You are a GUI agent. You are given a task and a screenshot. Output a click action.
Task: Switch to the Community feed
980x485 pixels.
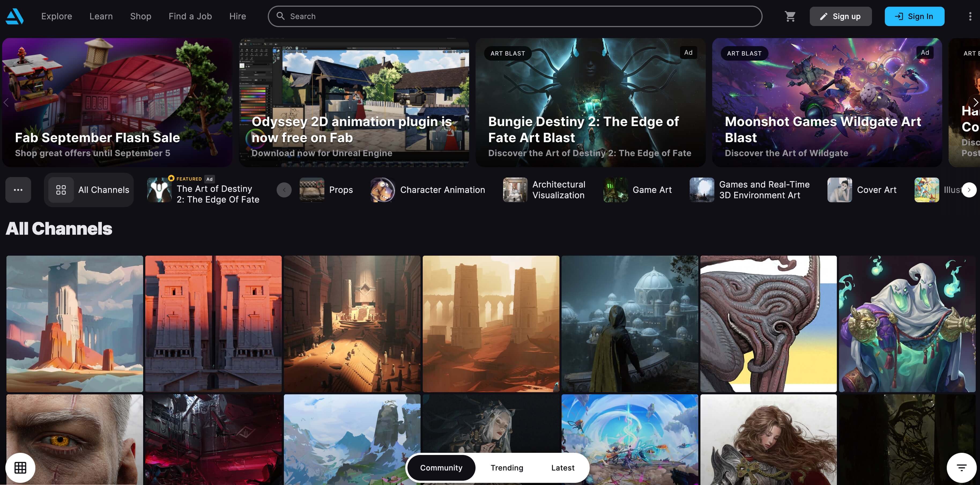[441, 468]
